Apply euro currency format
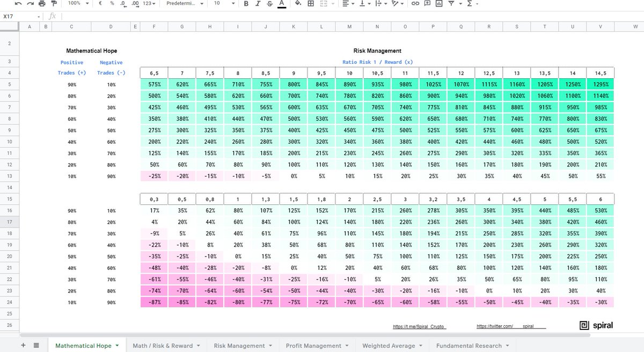Image resolution: width=644 pixels, height=352 pixels. [100, 3]
